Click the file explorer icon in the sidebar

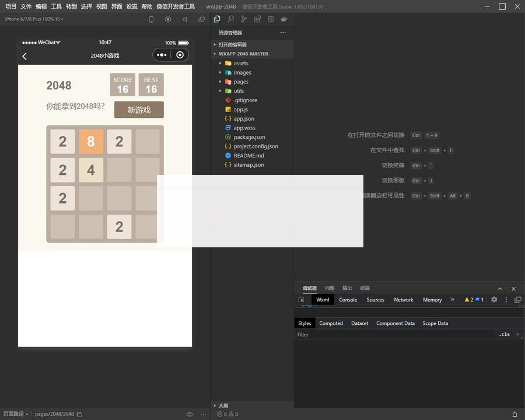[216, 19]
